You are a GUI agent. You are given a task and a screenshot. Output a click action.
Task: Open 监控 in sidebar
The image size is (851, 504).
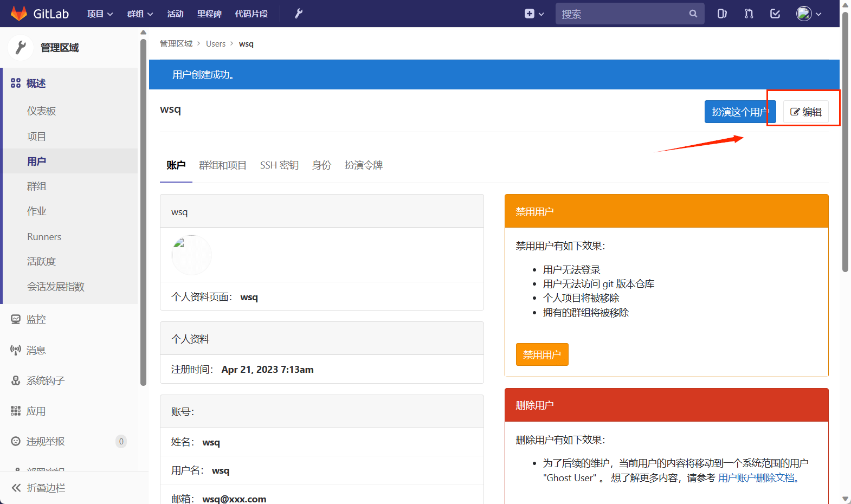[x=36, y=320]
